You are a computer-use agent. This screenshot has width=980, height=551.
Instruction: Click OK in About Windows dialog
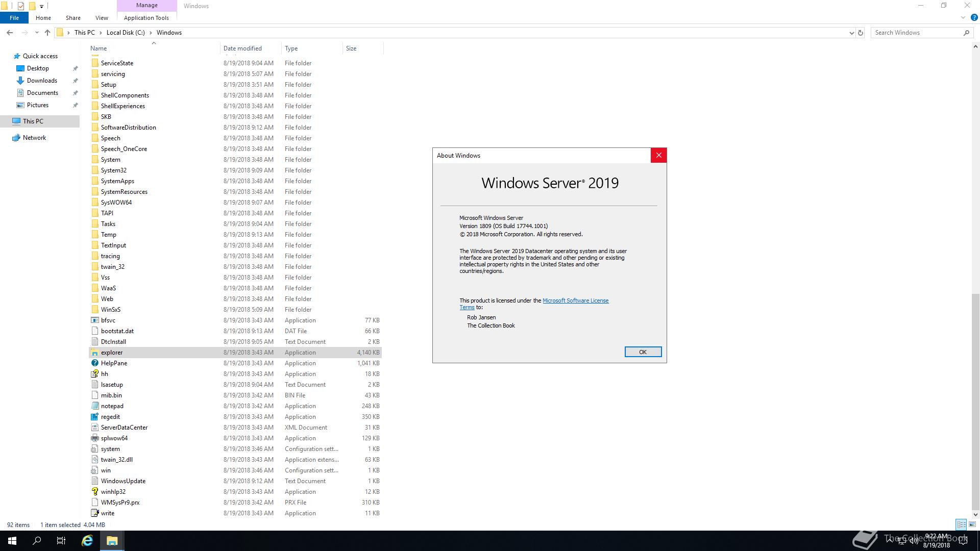[x=643, y=352]
